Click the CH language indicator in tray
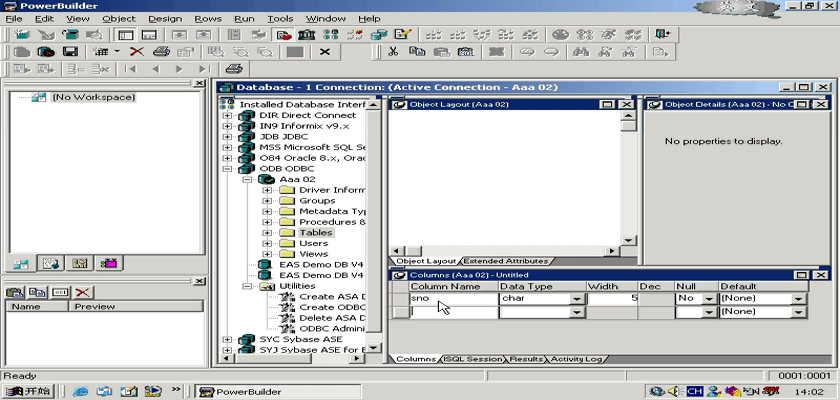This screenshot has width=840, height=400. [694, 391]
